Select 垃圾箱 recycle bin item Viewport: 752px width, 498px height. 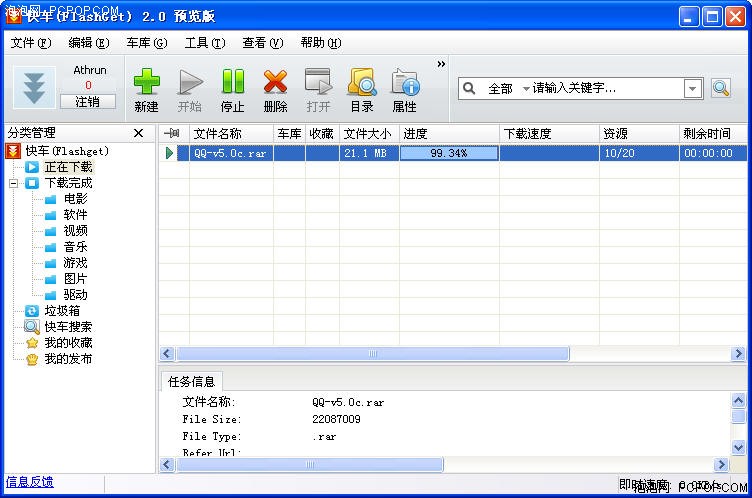[62, 310]
